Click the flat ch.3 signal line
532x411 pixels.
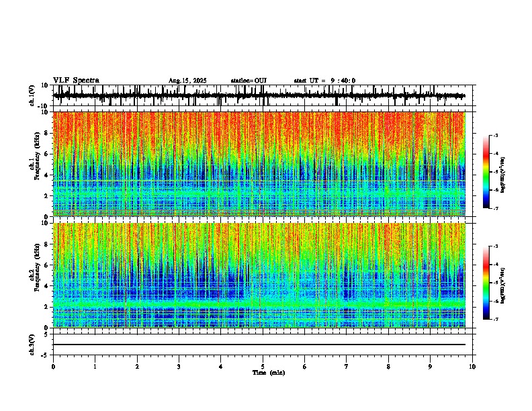coord(259,345)
